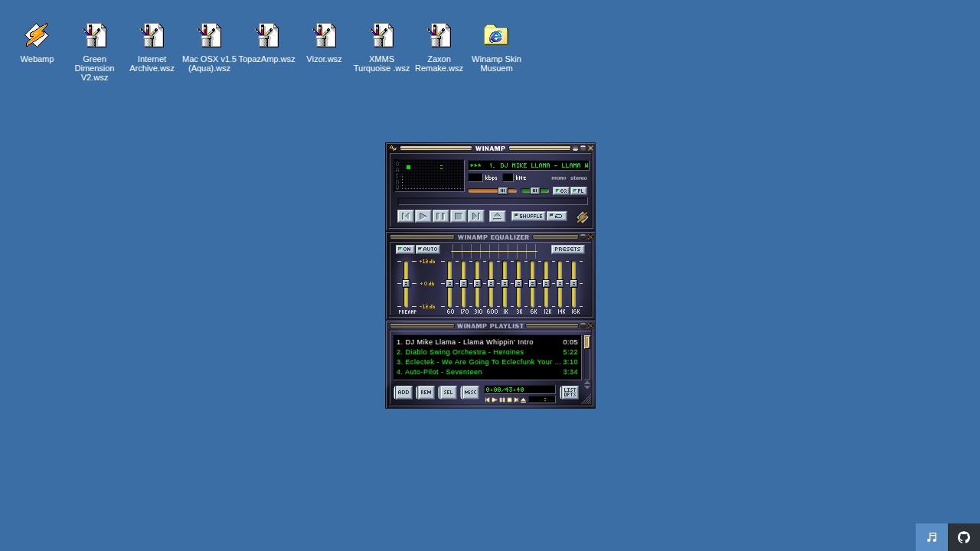The height and width of the screenshot is (551, 980).
Task: Select track 3 Eclectek in playlist
Action: (487, 362)
